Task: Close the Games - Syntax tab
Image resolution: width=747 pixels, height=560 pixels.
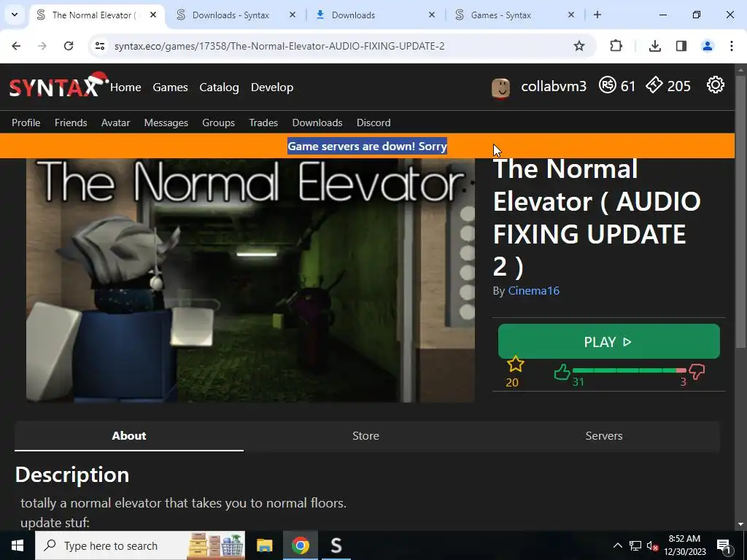Action: [571, 15]
